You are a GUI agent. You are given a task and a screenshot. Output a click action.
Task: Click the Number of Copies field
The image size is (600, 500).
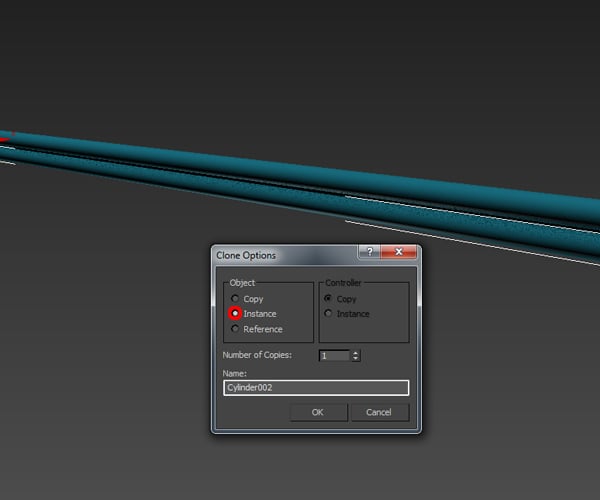pyautogui.click(x=334, y=355)
